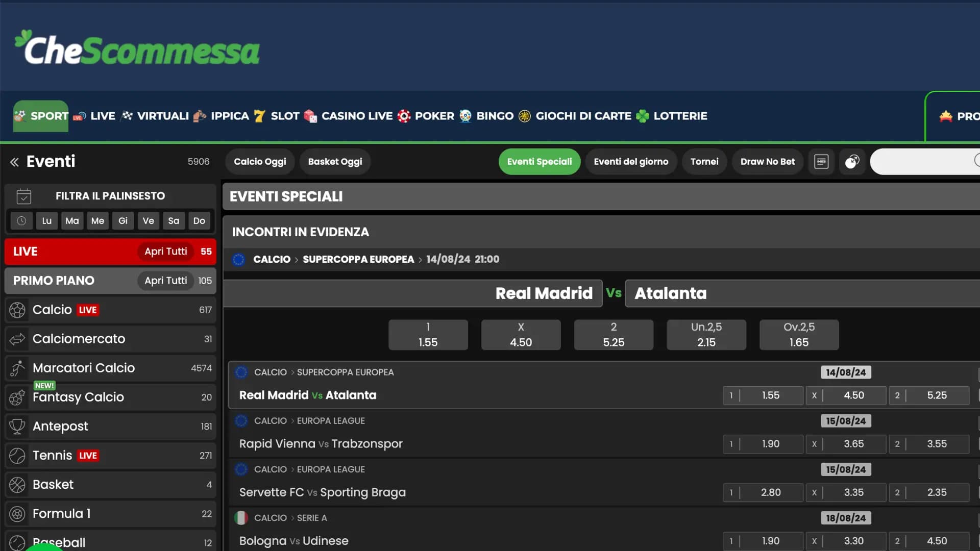Click the Calciomercato arrows icon

(x=17, y=339)
